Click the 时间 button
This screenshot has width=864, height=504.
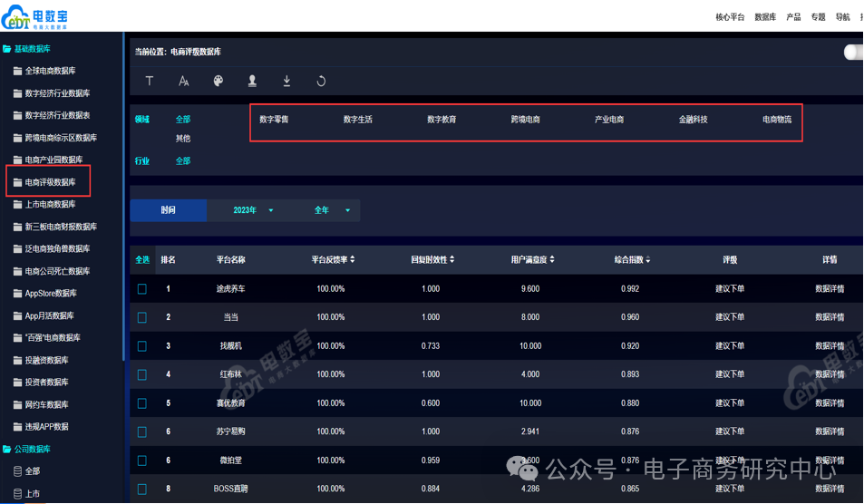pos(168,210)
